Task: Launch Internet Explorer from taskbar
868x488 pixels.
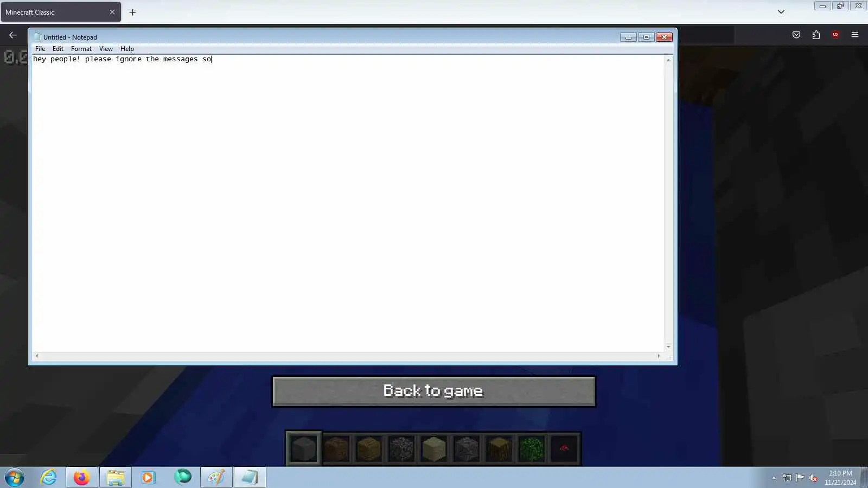Action: [x=48, y=478]
